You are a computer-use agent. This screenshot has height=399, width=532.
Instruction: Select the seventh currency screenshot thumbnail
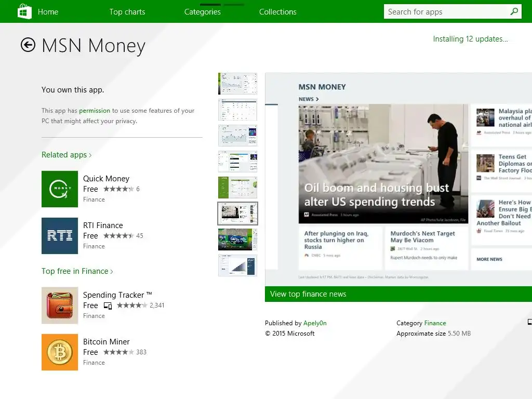(237, 240)
